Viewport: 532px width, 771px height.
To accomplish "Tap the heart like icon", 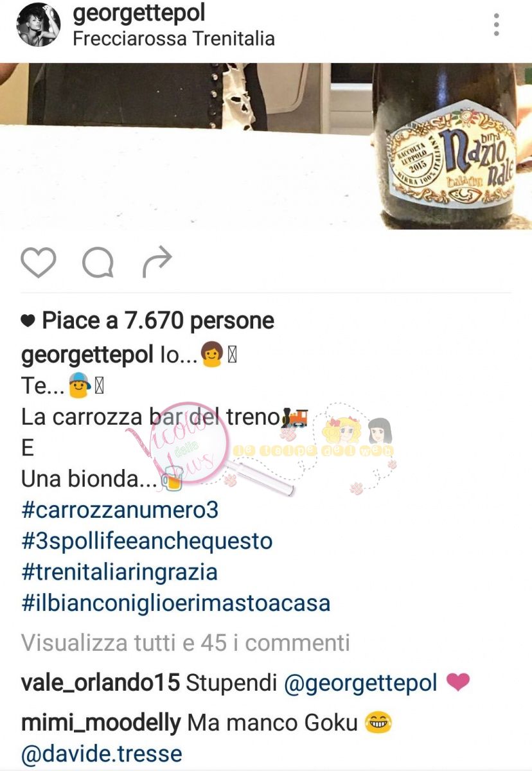I will pos(39,262).
